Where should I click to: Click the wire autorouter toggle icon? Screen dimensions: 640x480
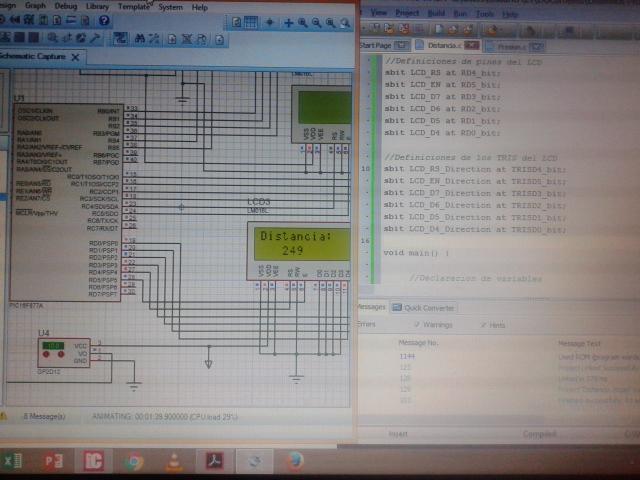coord(120,38)
